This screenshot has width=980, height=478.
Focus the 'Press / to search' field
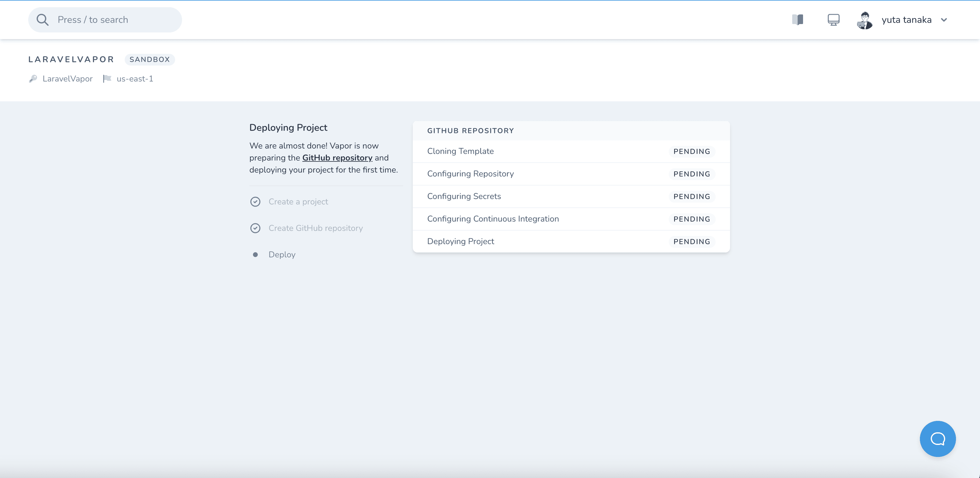click(x=105, y=20)
